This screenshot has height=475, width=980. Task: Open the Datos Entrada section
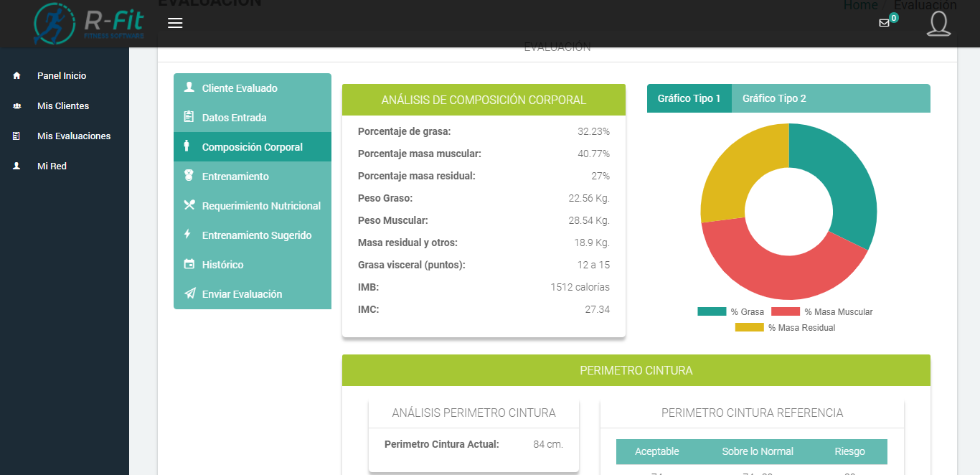click(234, 118)
